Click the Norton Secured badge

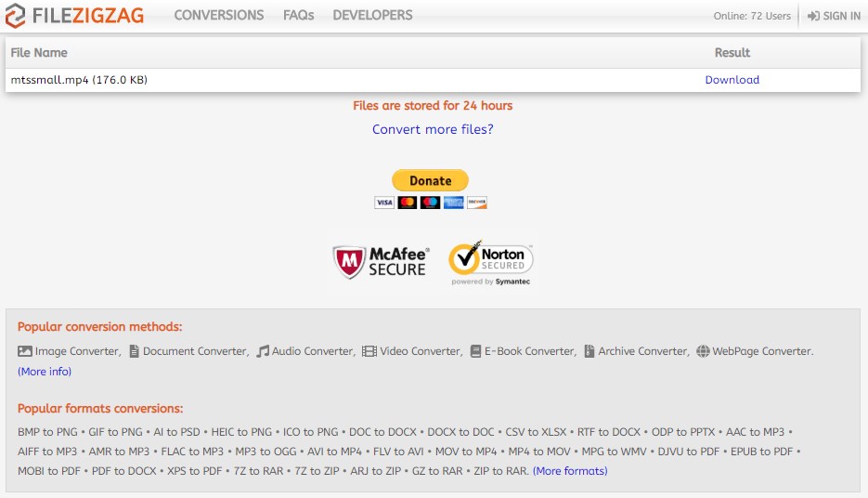pyautogui.click(x=490, y=263)
